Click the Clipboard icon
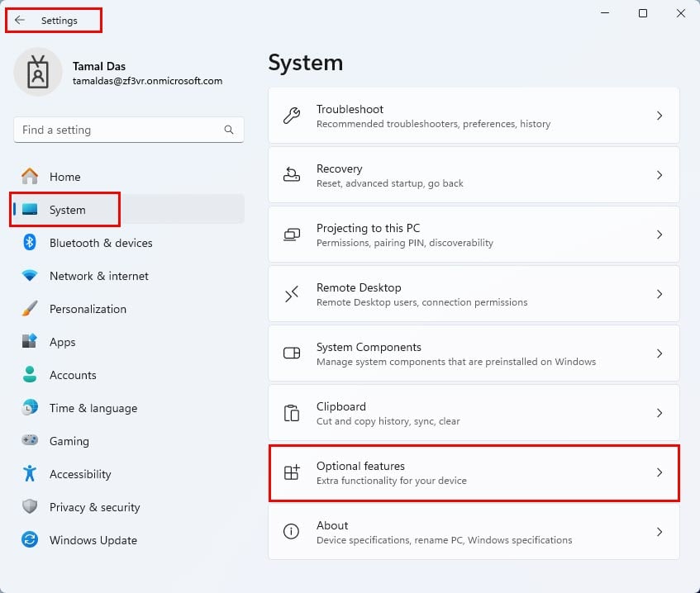The width and height of the screenshot is (700, 593). point(291,413)
